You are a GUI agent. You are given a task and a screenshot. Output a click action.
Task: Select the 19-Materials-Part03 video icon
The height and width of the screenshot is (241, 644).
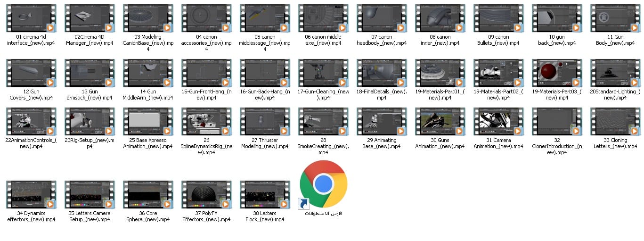pos(557,73)
